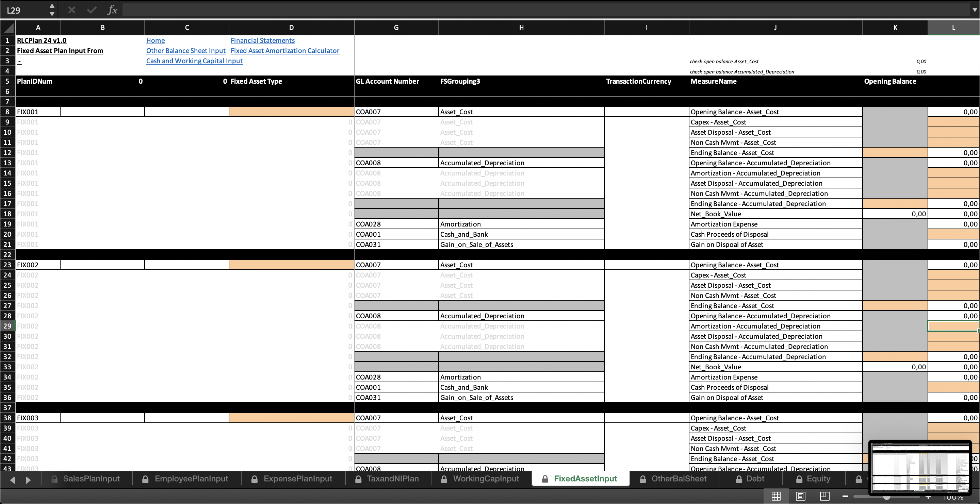Screen dimensions: 980x504
Task: Click the orange Fixed Asset Type cell in row 8
Action: pyautogui.click(x=291, y=112)
